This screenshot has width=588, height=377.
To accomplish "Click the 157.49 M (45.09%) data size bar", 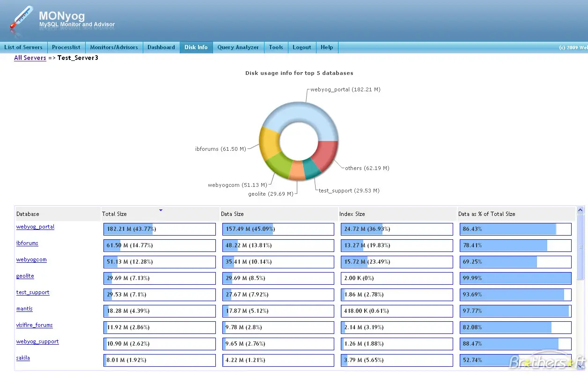I will (279, 229).
